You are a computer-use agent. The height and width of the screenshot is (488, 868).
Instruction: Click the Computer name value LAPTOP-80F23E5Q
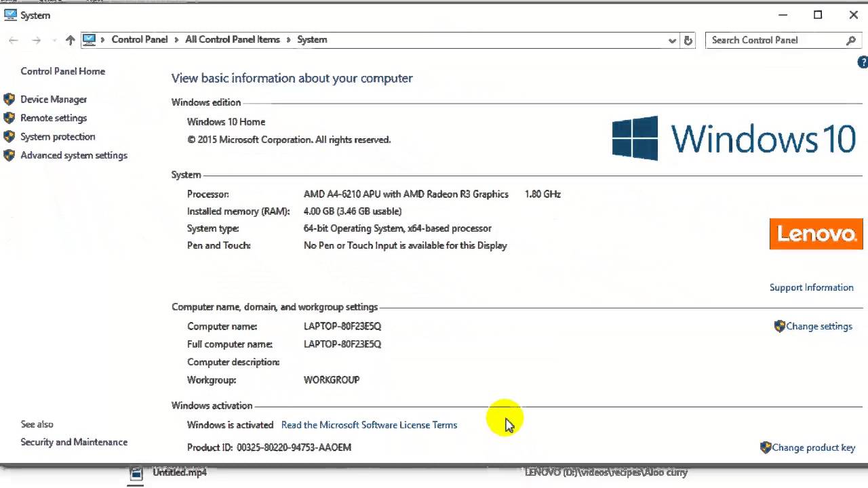342,326
